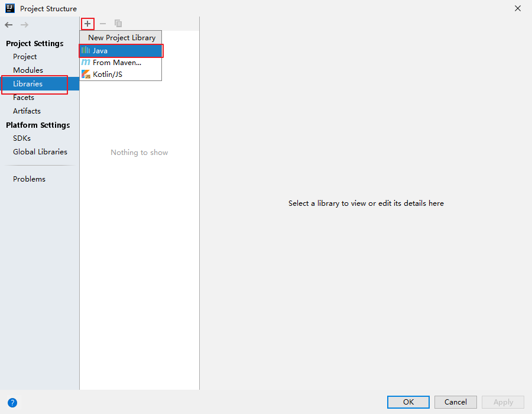Click the plus icon to add library

click(87, 24)
